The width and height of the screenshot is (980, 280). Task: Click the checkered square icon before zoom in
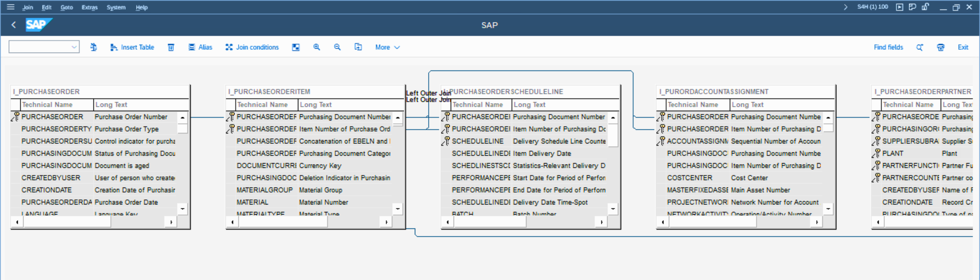click(296, 47)
